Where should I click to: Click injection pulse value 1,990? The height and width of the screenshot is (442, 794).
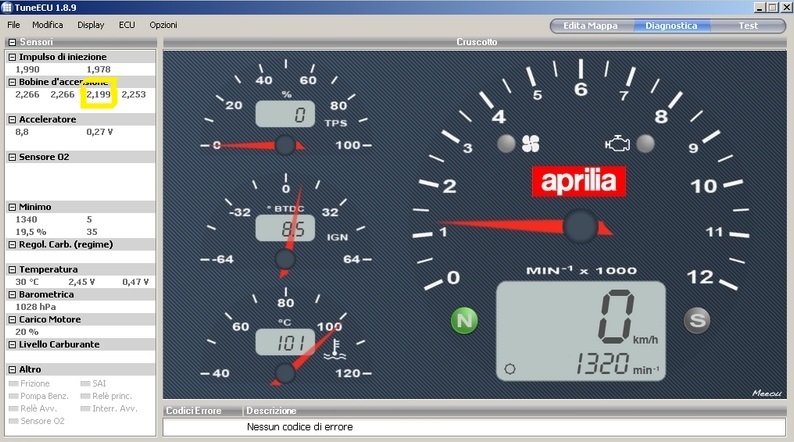pos(27,69)
